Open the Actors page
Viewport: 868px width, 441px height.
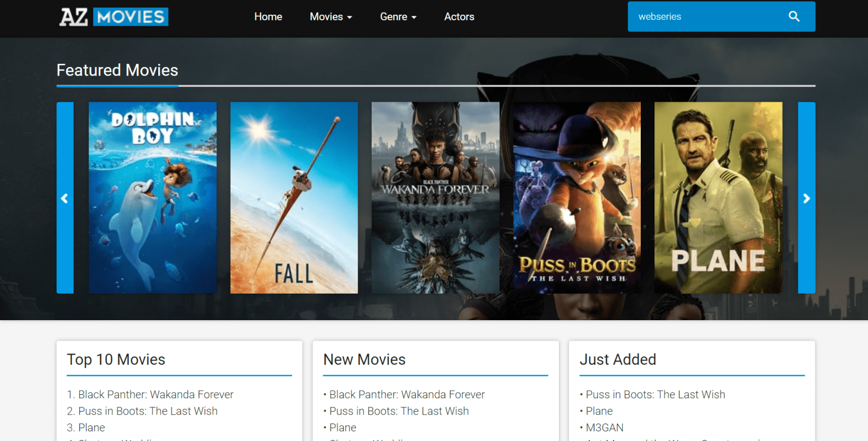click(459, 16)
